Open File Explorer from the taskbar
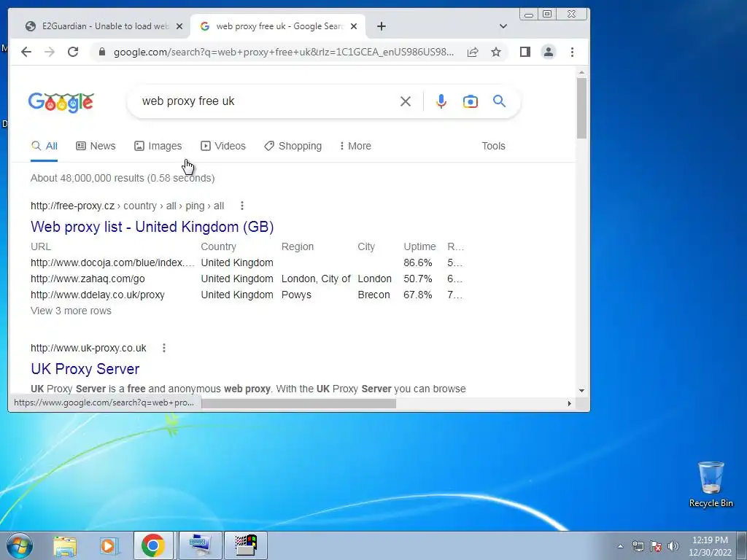Viewport: 747px width, 560px height. [x=65, y=545]
